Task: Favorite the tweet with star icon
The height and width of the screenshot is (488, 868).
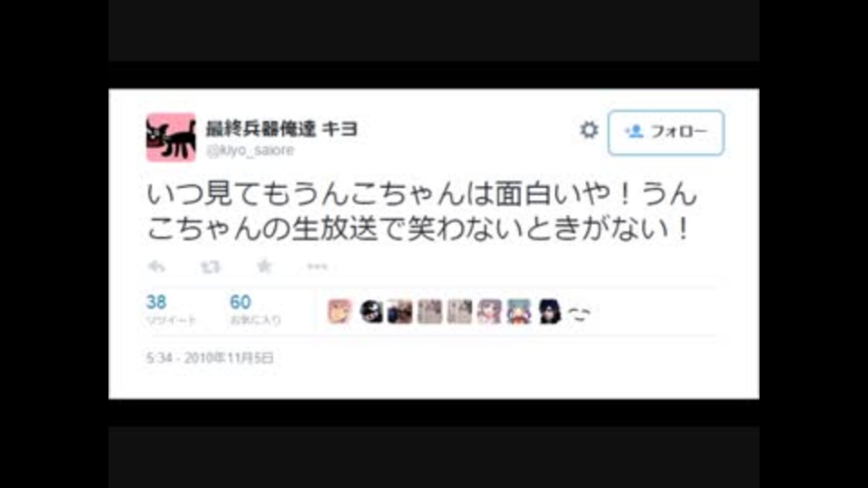Action: tap(264, 266)
